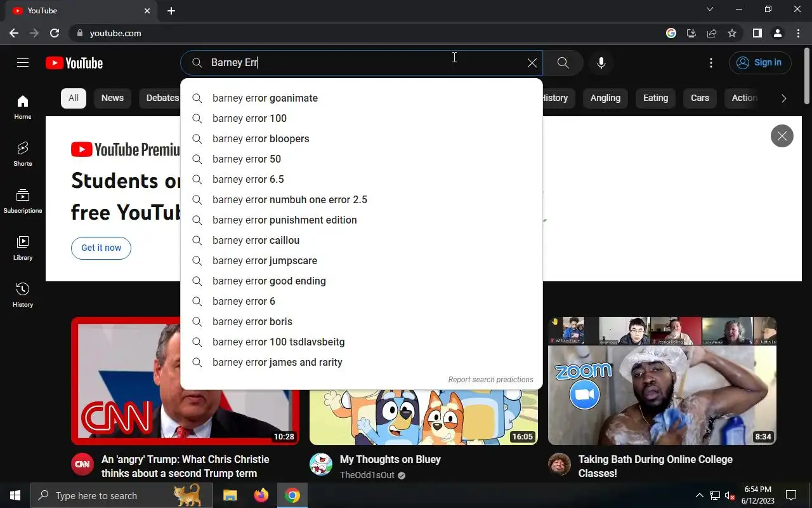Select the All category chip
Viewport: 812px width, 508px height.
74,98
